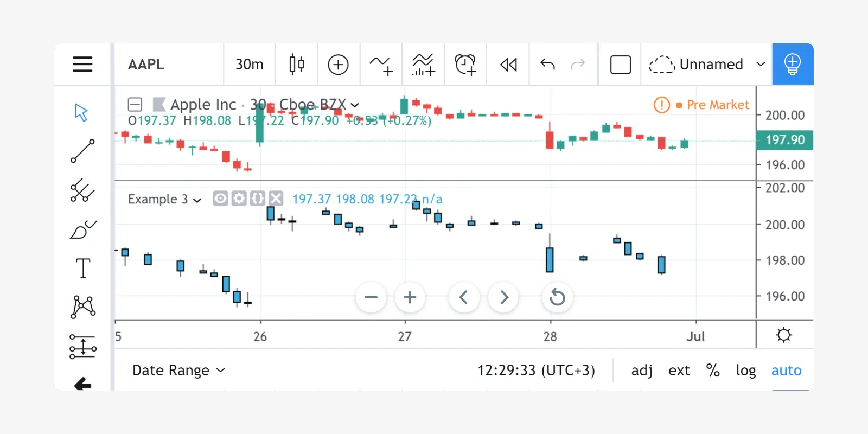The image size is (868, 434).
Task: Expand the Example 3 indicator chevron
Action: (x=197, y=200)
